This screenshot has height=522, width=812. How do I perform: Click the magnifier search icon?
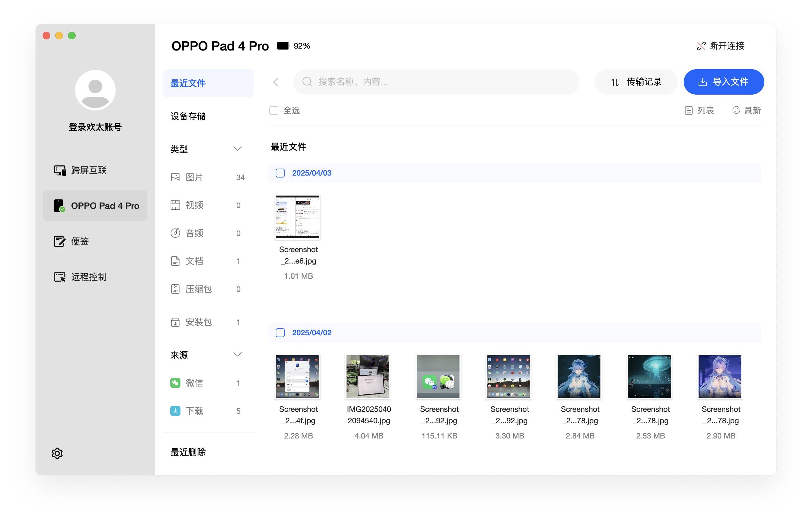(x=307, y=81)
